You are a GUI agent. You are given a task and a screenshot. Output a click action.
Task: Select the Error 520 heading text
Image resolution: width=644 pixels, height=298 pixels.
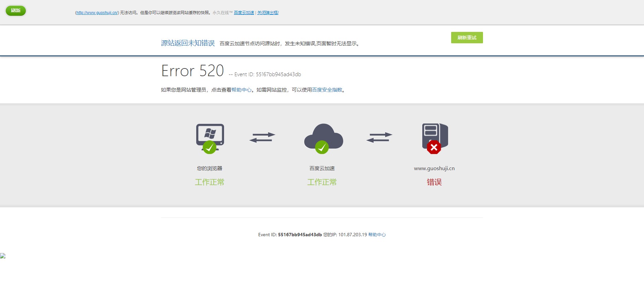pyautogui.click(x=193, y=71)
